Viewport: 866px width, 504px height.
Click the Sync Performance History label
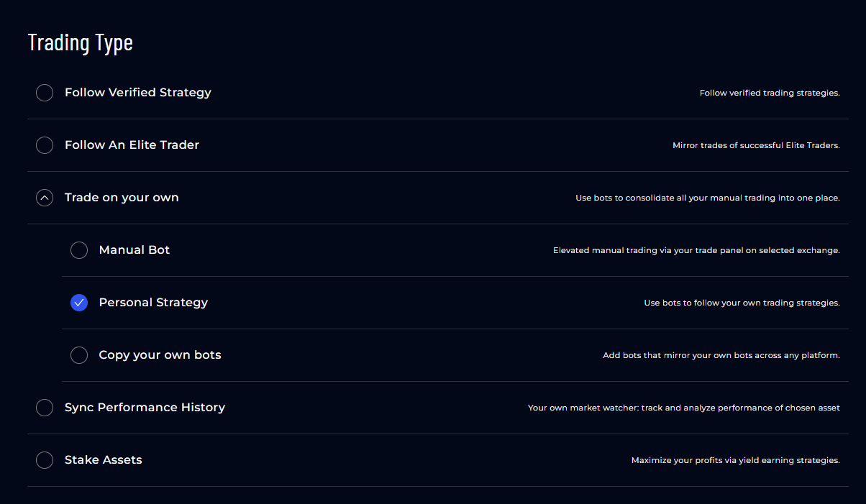click(x=145, y=408)
